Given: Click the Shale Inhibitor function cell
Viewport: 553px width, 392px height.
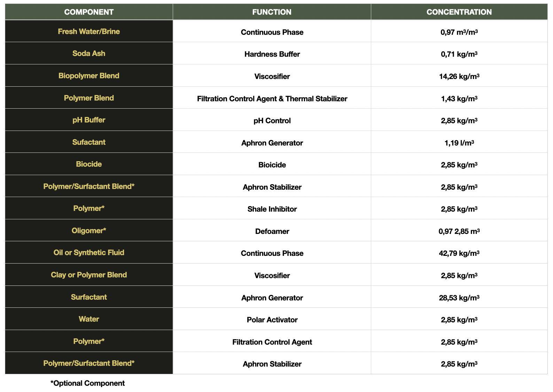Looking at the screenshot, I should click(272, 209).
